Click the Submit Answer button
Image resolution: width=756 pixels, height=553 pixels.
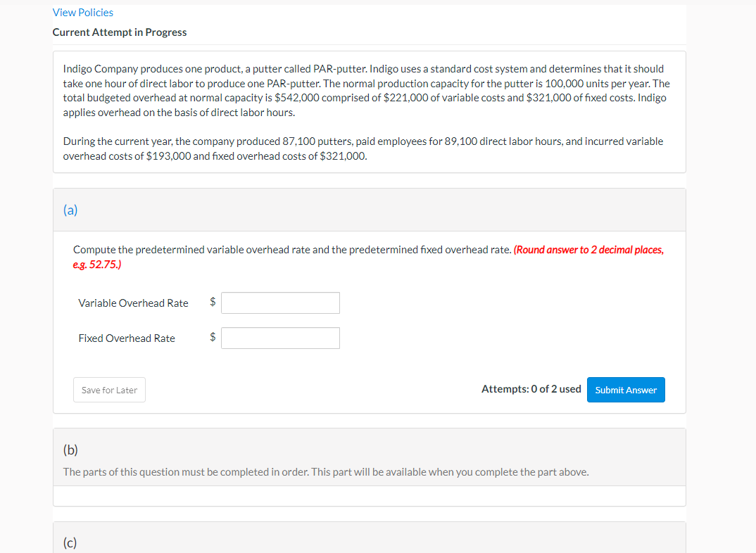pos(625,389)
